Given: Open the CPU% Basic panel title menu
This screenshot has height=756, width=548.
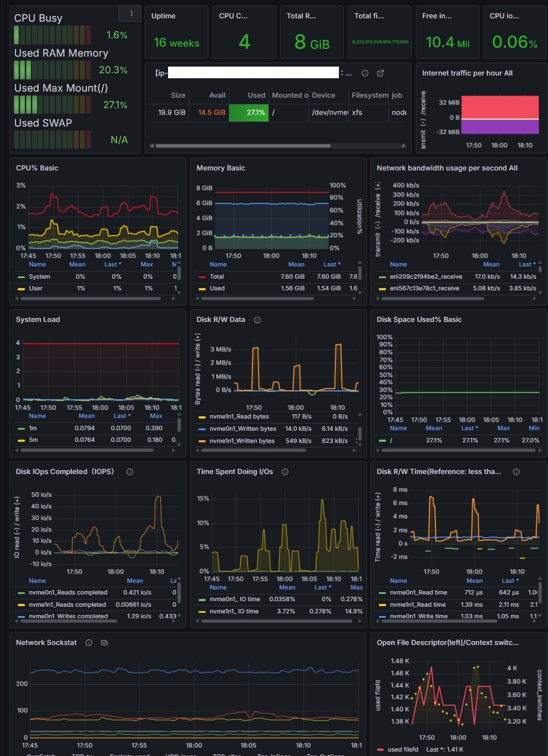Looking at the screenshot, I should point(37,168).
